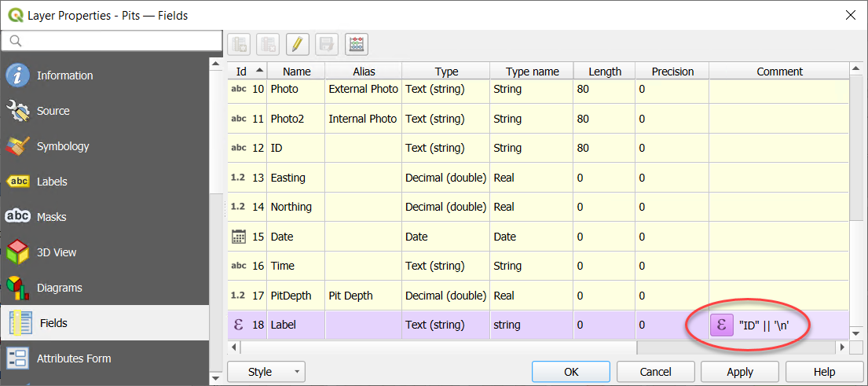The height and width of the screenshot is (386, 868).
Task: Click the New field toolbar icon
Action: (240, 45)
